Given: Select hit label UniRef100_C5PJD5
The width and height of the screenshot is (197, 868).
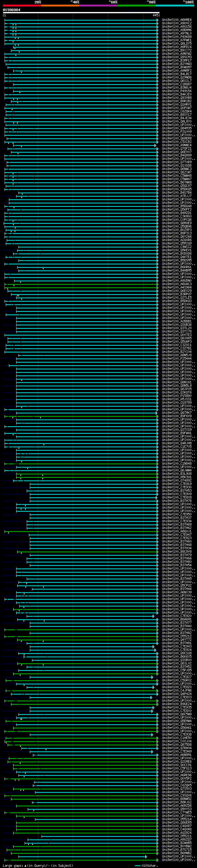Looking at the screenshot, I should coord(177,671).
